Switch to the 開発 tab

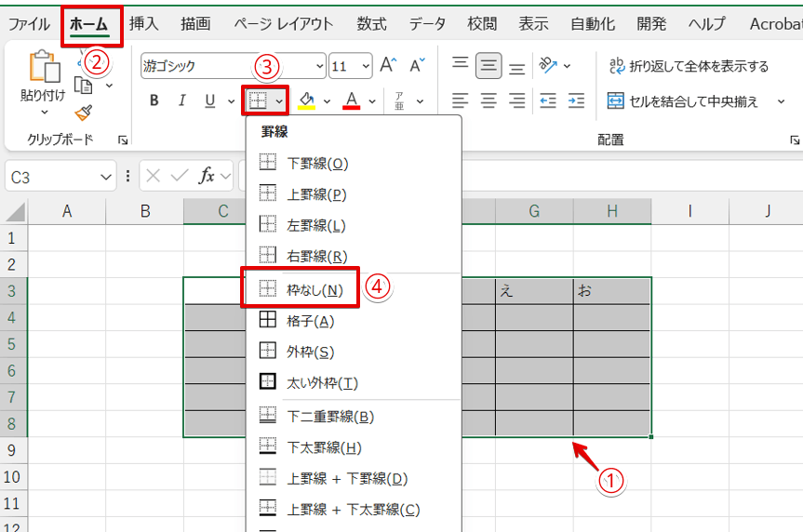click(x=651, y=23)
